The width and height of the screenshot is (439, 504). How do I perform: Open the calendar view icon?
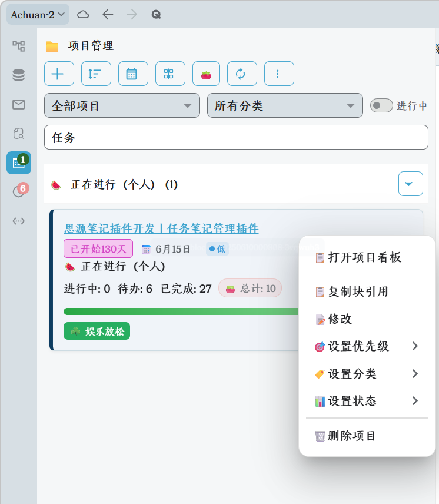click(x=132, y=74)
